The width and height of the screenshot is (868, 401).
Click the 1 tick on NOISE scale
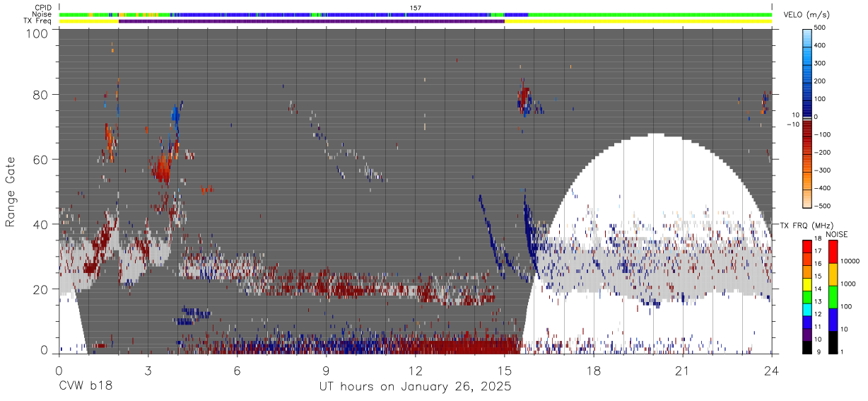[x=840, y=351]
